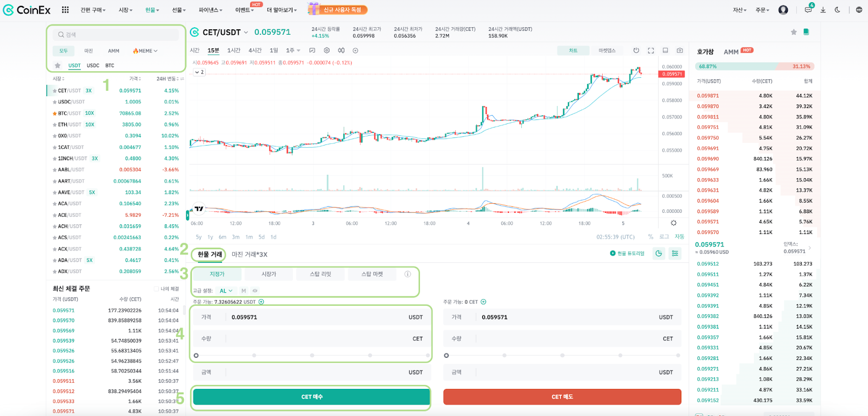868x416 pixels.
Task: Open the language globe icon
Action: click(x=859, y=10)
